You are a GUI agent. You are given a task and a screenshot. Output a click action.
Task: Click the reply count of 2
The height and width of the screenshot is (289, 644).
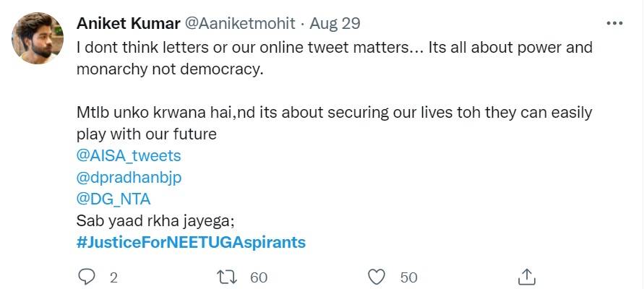113,276
